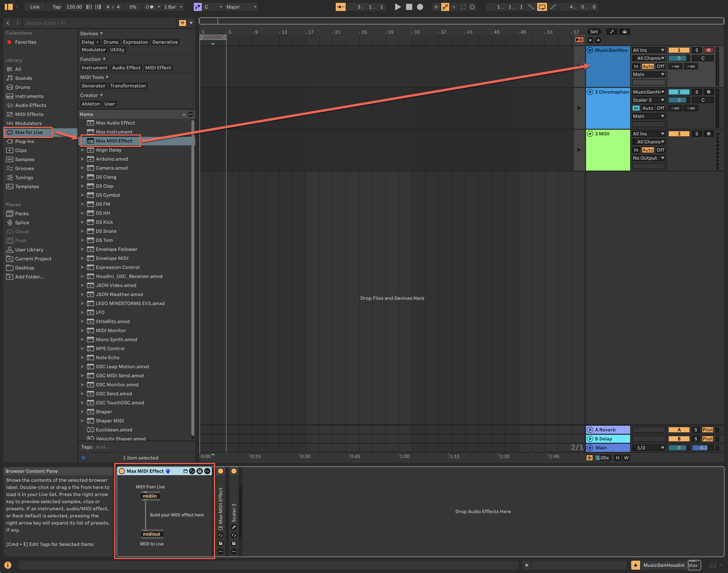This screenshot has height=573, width=728.
Task: Toggle track 2 activator button
Action: tap(679, 92)
